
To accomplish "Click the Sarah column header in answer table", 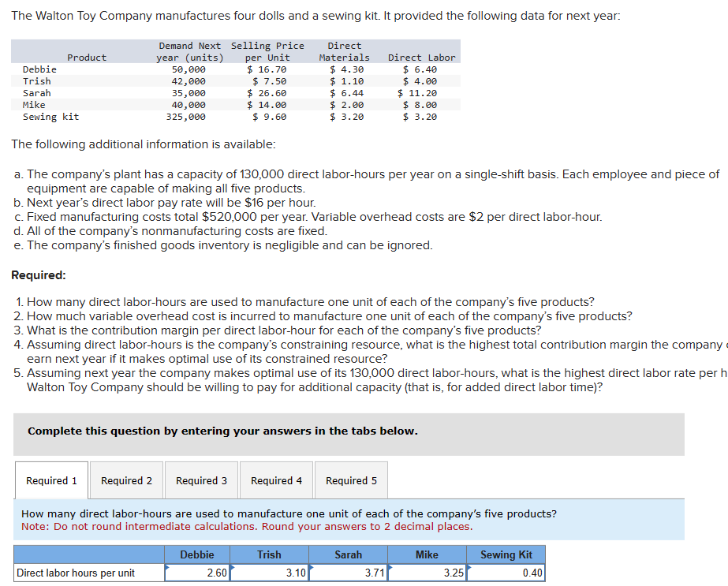I will [348, 555].
